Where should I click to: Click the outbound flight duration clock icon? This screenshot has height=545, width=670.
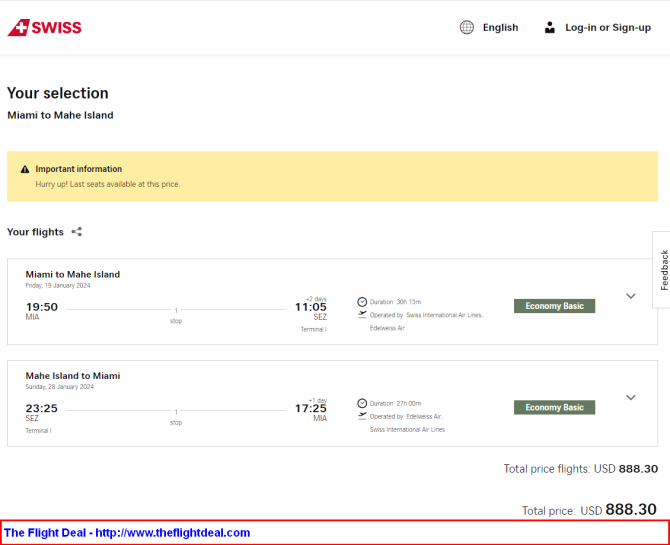click(x=362, y=302)
